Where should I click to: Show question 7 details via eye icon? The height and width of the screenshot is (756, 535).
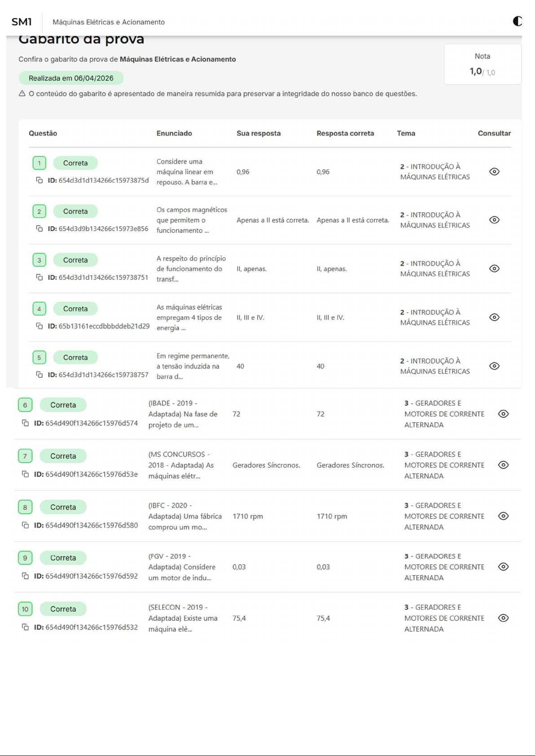503,465
